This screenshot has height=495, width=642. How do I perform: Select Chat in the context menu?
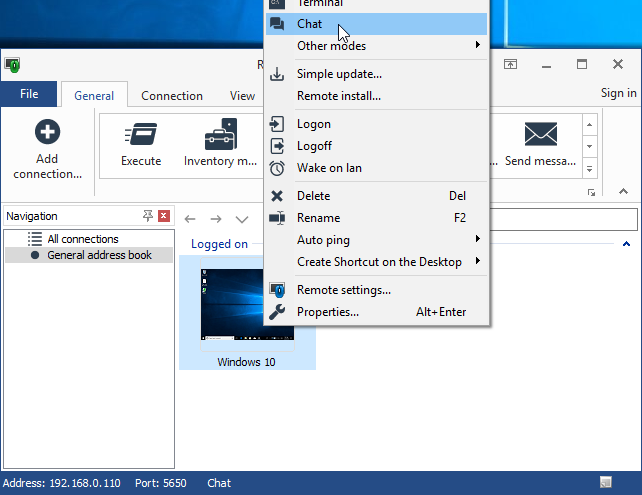point(376,24)
